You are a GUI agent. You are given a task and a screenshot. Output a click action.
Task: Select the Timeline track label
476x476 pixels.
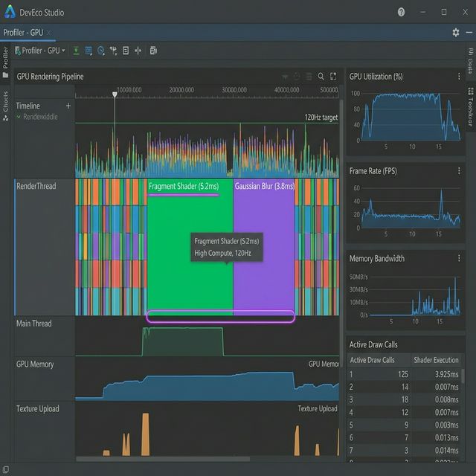pos(28,106)
